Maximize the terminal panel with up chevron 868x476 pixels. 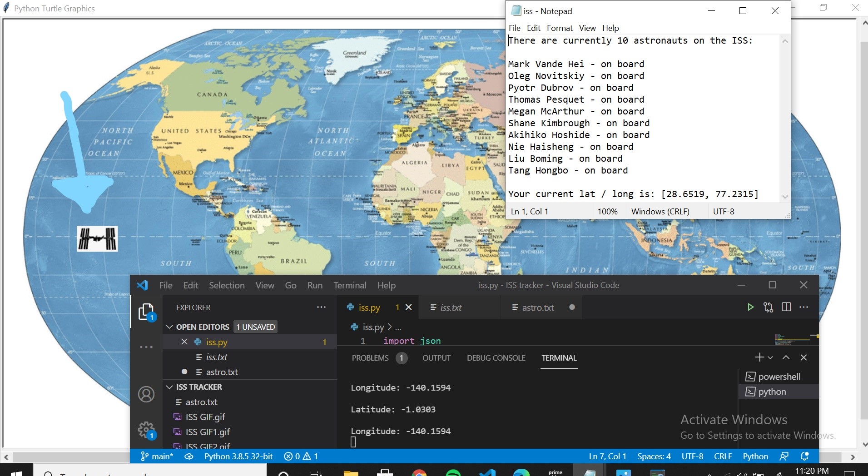(786, 357)
